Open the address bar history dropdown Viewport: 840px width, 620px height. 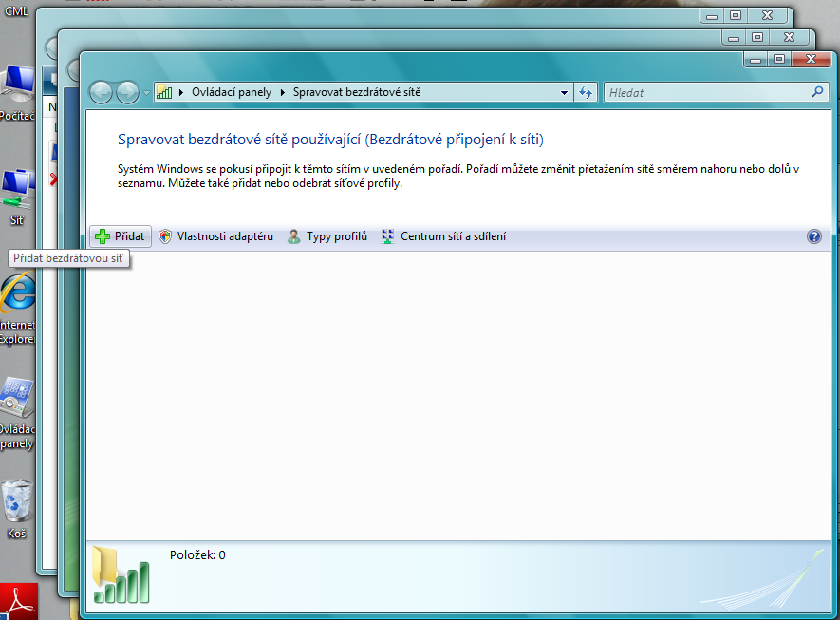(x=564, y=92)
